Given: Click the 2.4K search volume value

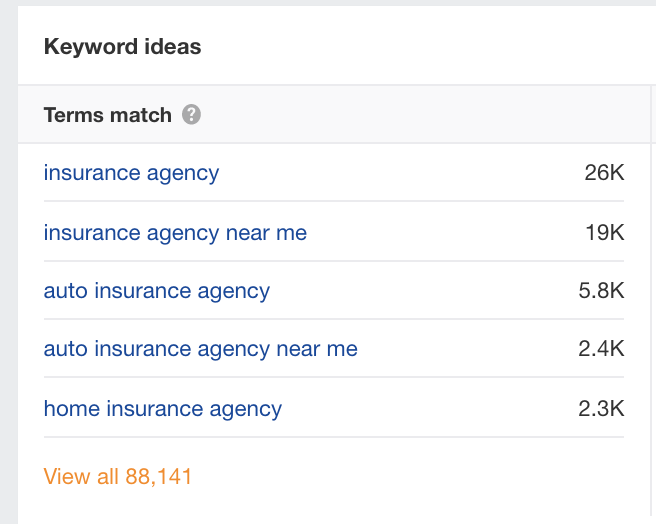Looking at the screenshot, I should click(601, 349).
